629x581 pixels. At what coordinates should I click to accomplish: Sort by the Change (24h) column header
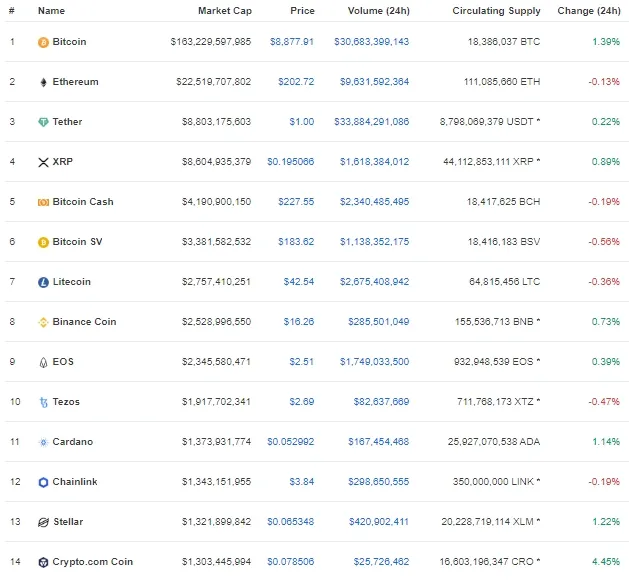coord(588,11)
